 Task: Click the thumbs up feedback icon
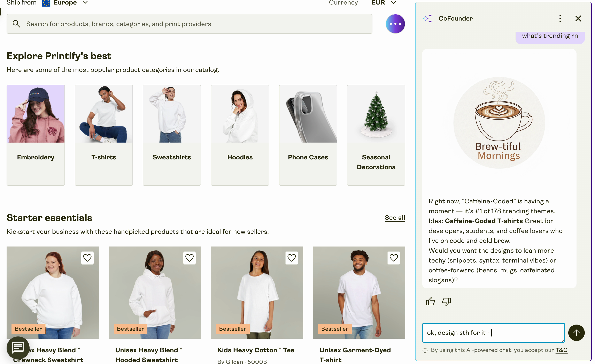pos(430,301)
